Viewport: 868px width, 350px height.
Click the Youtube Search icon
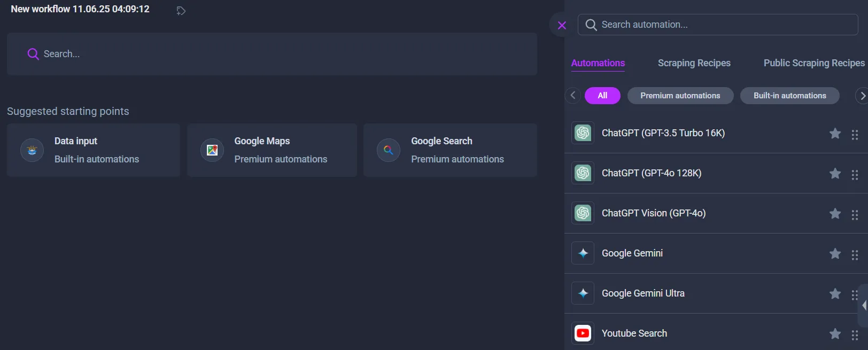pyautogui.click(x=583, y=333)
